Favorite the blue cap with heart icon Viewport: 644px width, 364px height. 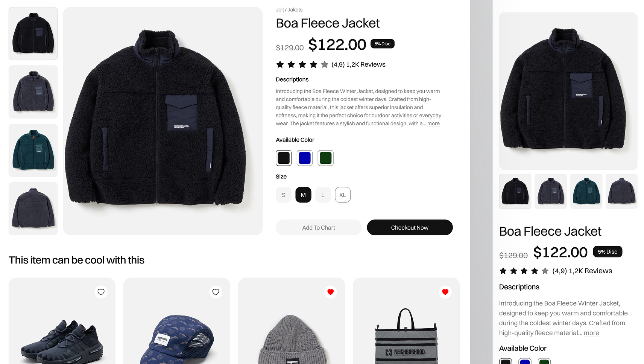click(216, 292)
